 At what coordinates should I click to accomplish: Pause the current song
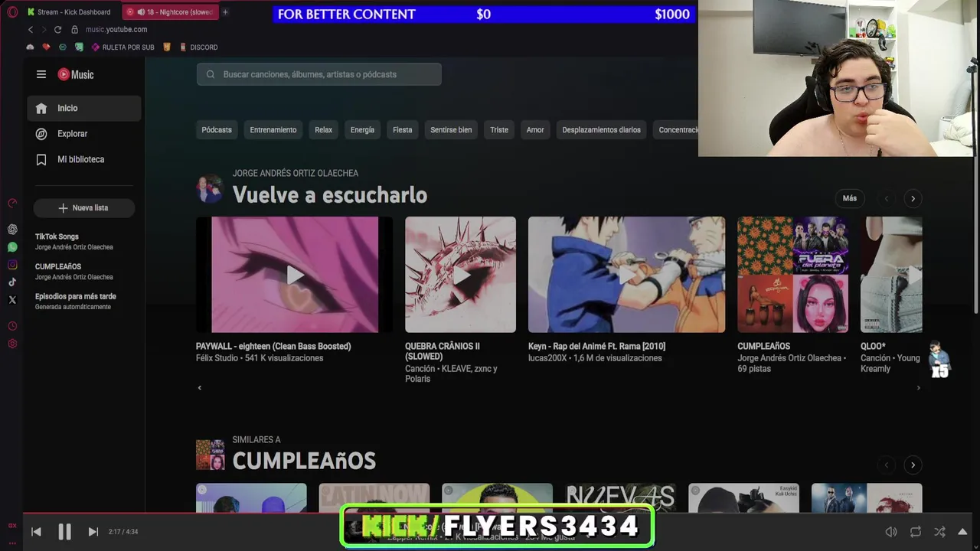(64, 532)
